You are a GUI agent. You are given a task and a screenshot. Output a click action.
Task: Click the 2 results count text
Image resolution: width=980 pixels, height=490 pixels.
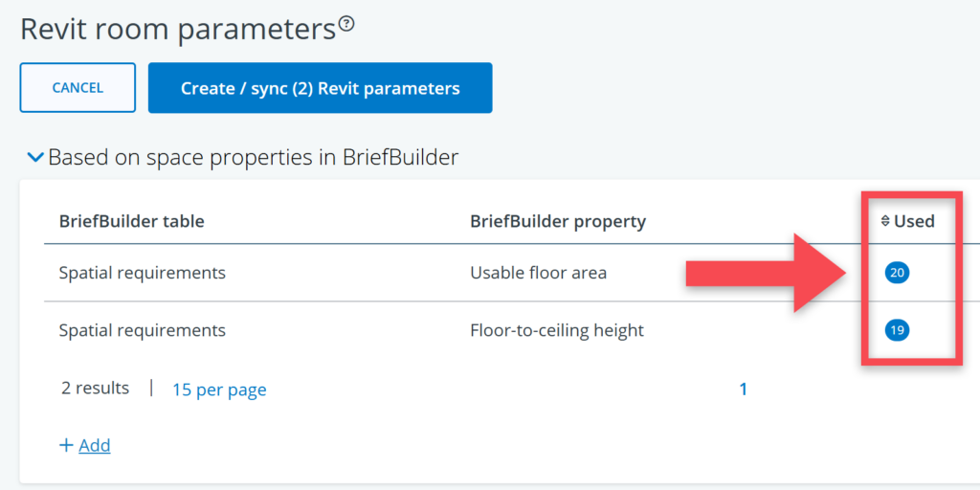pos(95,388)
